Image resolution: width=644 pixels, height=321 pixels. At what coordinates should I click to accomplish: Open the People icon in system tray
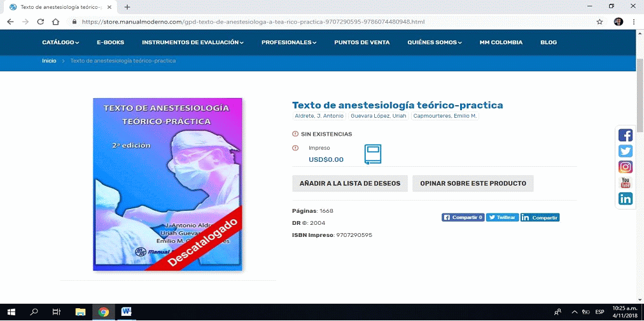pos(557,312)
